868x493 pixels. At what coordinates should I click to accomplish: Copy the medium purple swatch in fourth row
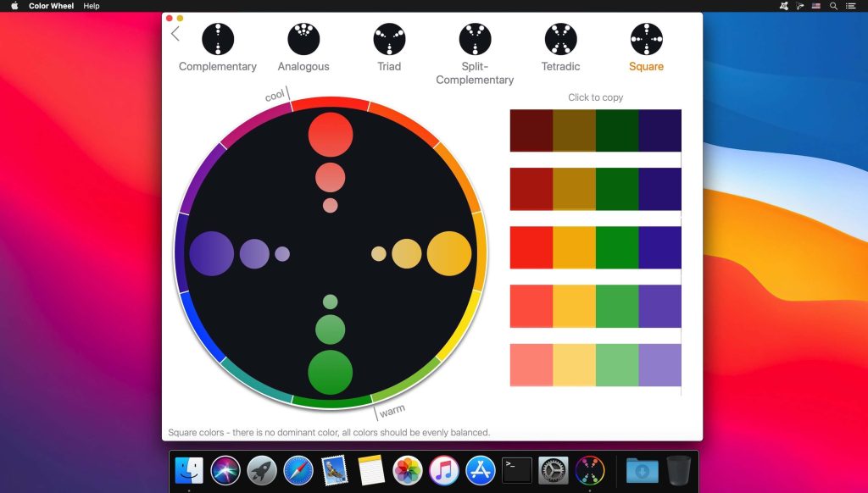(x=659, y=306)
